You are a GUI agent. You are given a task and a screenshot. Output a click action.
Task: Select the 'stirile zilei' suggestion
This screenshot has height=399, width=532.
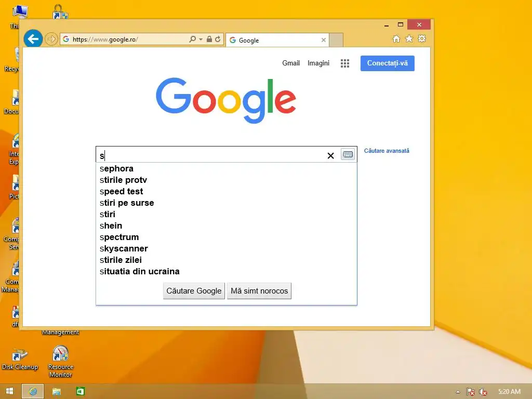[x=227, y=260]
